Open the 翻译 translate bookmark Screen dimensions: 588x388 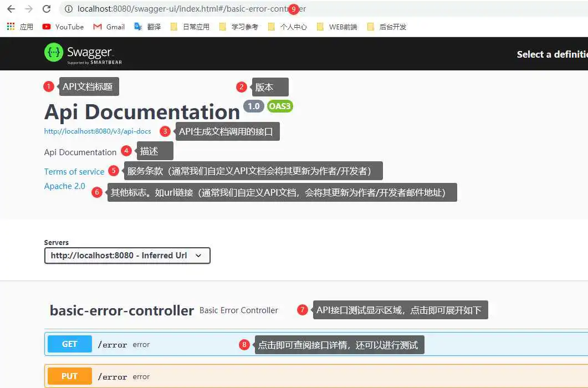tap(147, 27)
